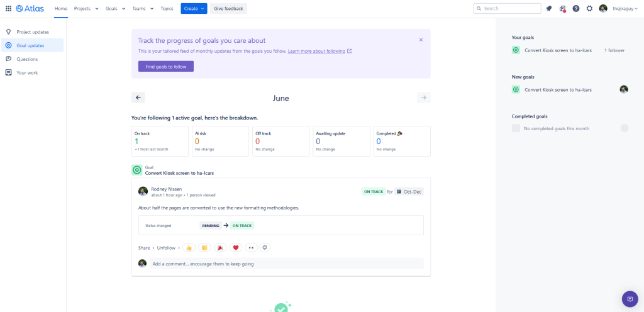
Task: Click the Find goals to follow button
Action: coord(166,67)
